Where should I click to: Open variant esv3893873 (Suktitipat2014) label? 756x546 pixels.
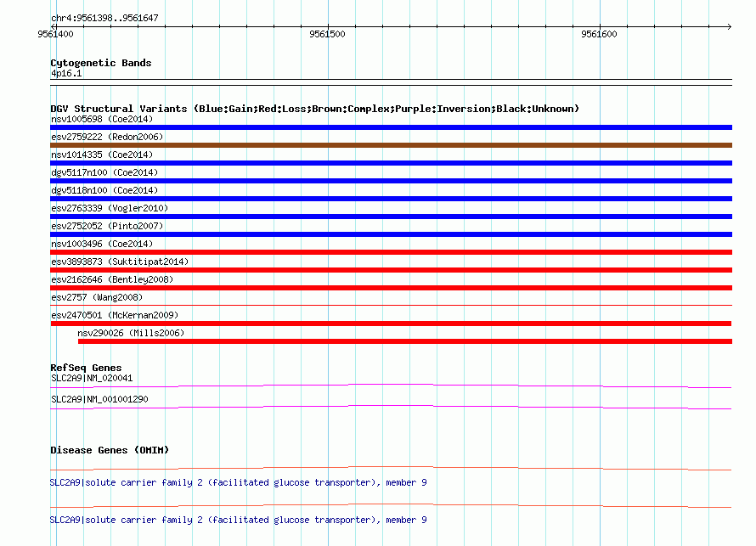point(120,262)
